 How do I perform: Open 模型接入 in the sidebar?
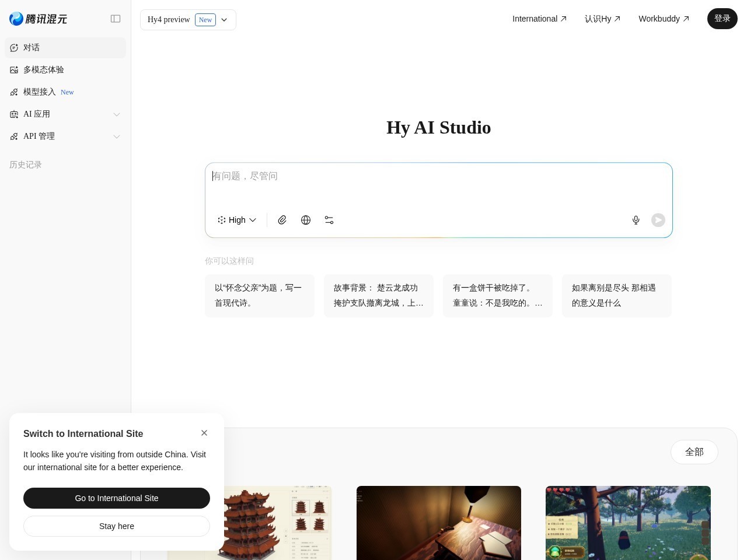65,92
